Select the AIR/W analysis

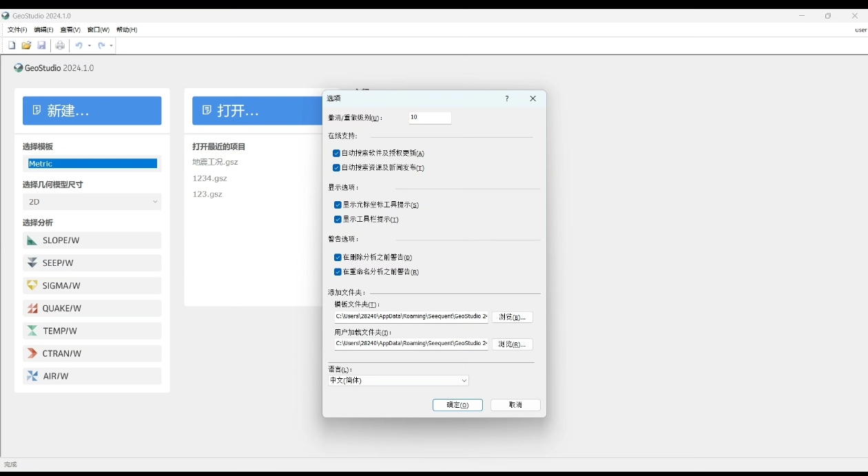92,376
